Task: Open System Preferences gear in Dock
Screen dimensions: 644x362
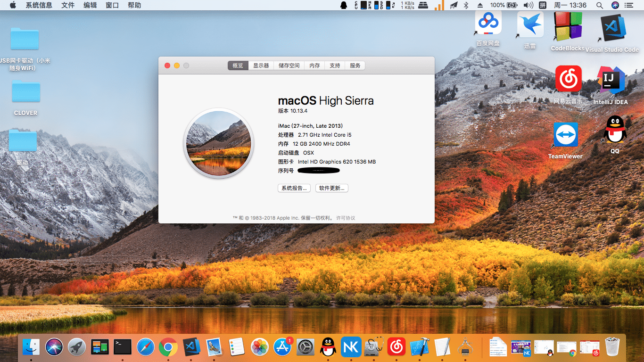Action: tap(305, 347)
